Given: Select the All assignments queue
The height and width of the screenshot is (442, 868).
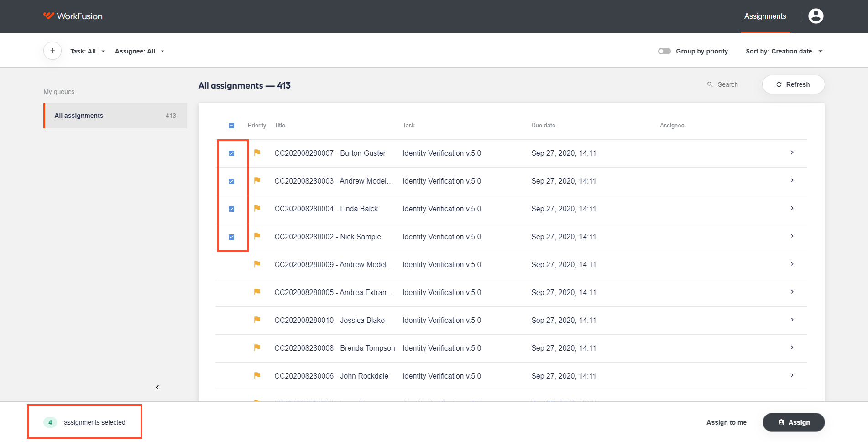Looking at the screenshot, I should tap(115, 116).
